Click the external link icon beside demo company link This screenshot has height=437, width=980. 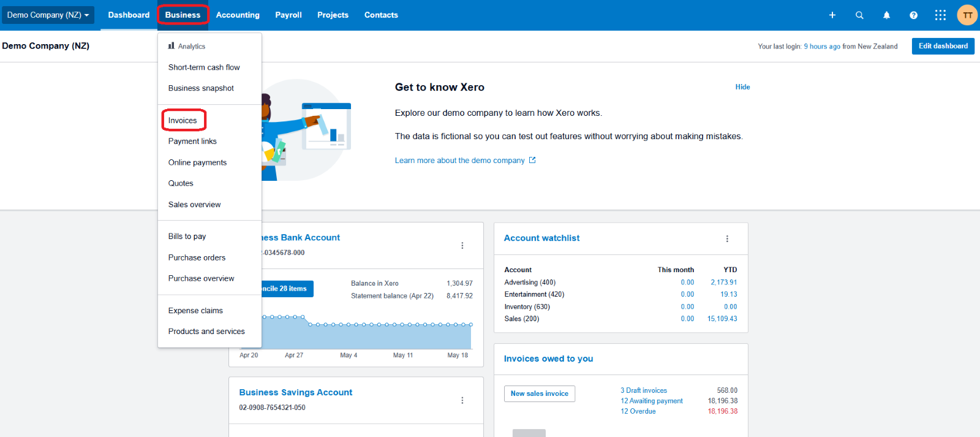click(532, 160)
